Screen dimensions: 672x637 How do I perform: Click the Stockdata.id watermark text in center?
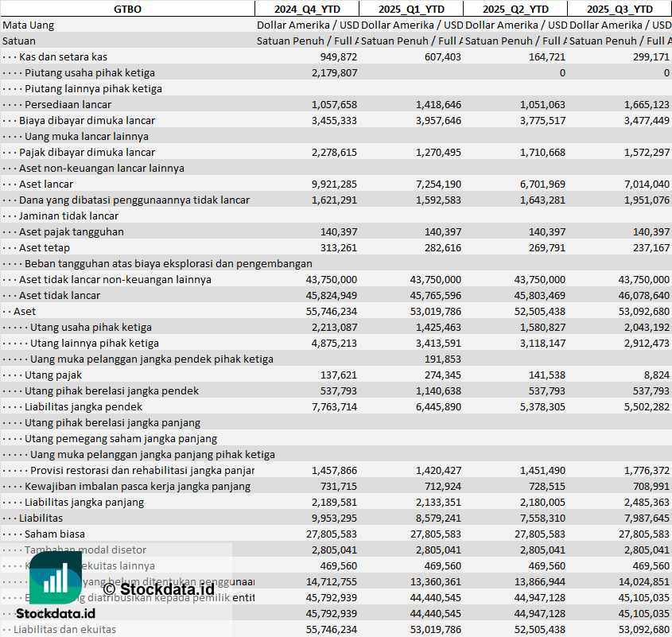click(x=157, y=589)
